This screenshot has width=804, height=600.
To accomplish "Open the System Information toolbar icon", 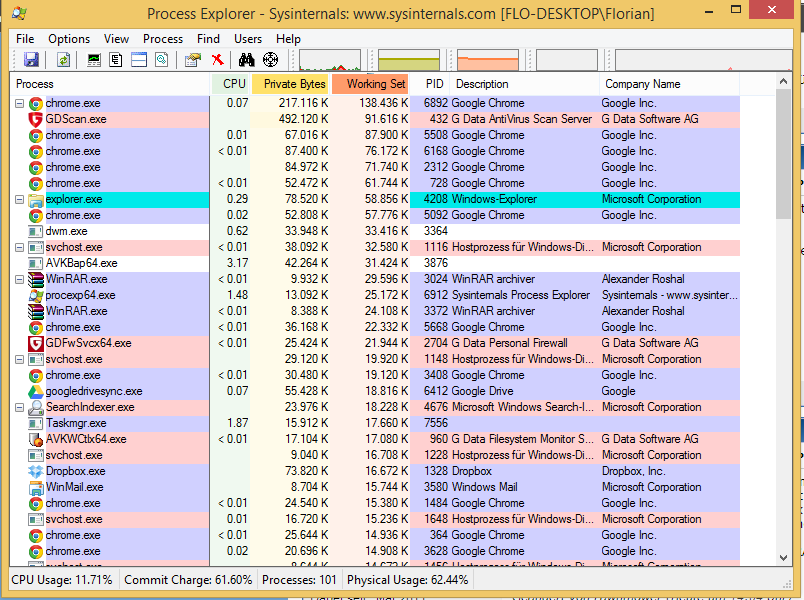I will [x=94, y=60].
